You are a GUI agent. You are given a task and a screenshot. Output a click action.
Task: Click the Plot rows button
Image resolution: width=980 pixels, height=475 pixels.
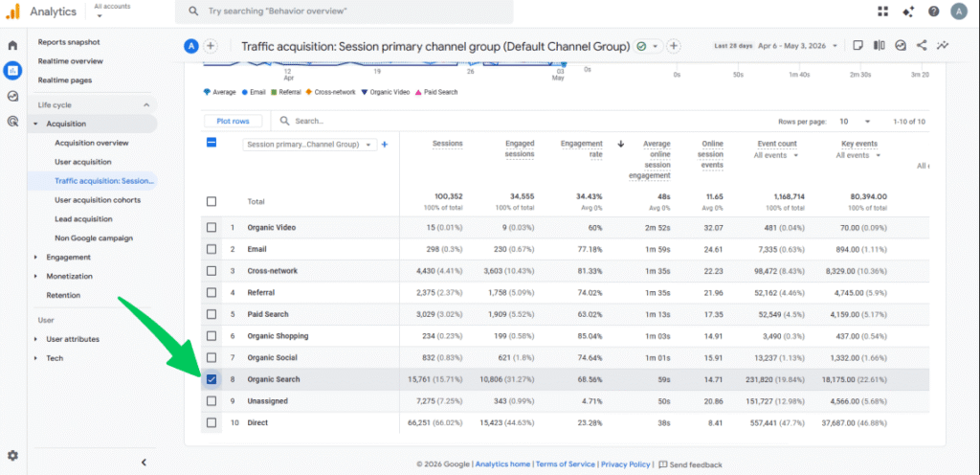pos(233,122)
